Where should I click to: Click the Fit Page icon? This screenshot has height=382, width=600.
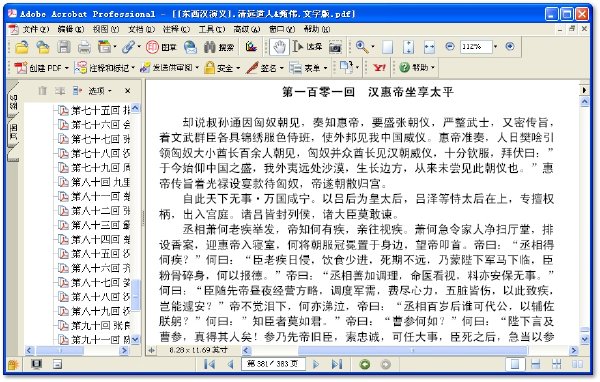pyautogui.click(x=408, y=47)
